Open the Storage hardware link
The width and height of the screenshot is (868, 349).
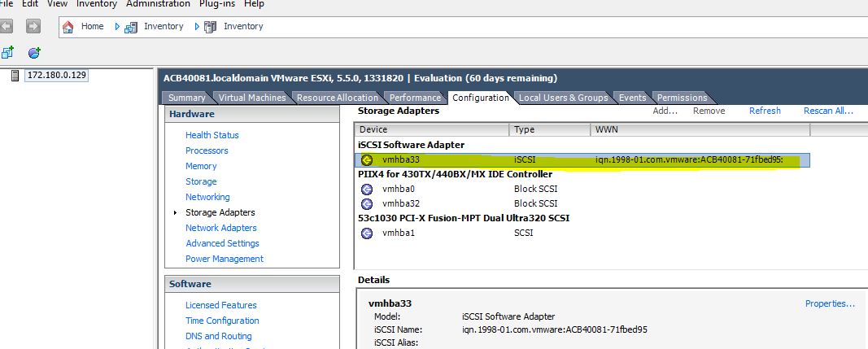[201, 181]
